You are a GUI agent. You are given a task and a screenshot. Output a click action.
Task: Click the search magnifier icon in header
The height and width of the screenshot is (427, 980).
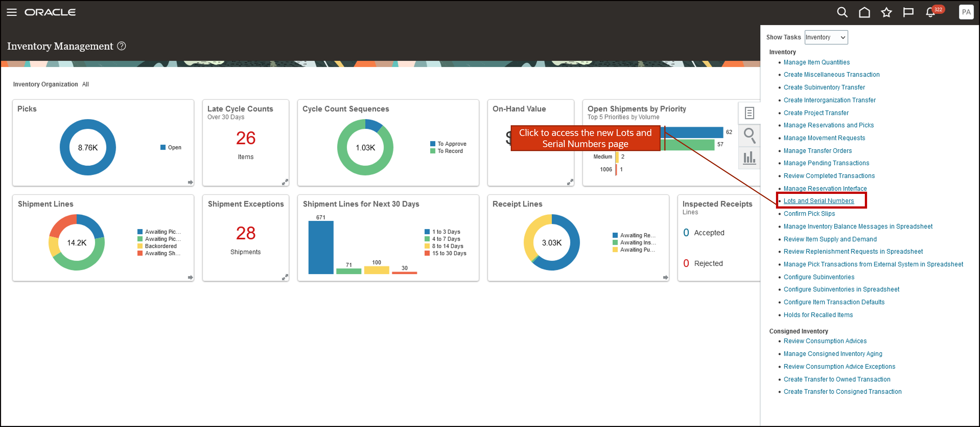(x=842, y=12)
